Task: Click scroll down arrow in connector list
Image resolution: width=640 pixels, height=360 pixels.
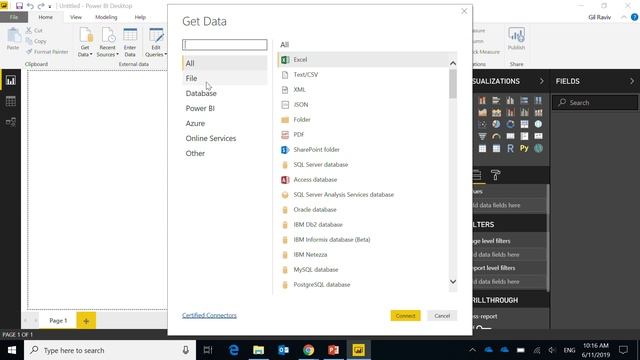Action: point(453,282)
